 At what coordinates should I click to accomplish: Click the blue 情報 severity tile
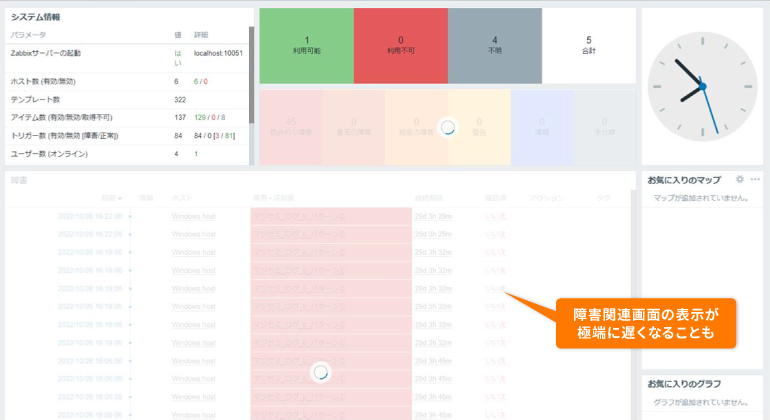click(541, 127)
